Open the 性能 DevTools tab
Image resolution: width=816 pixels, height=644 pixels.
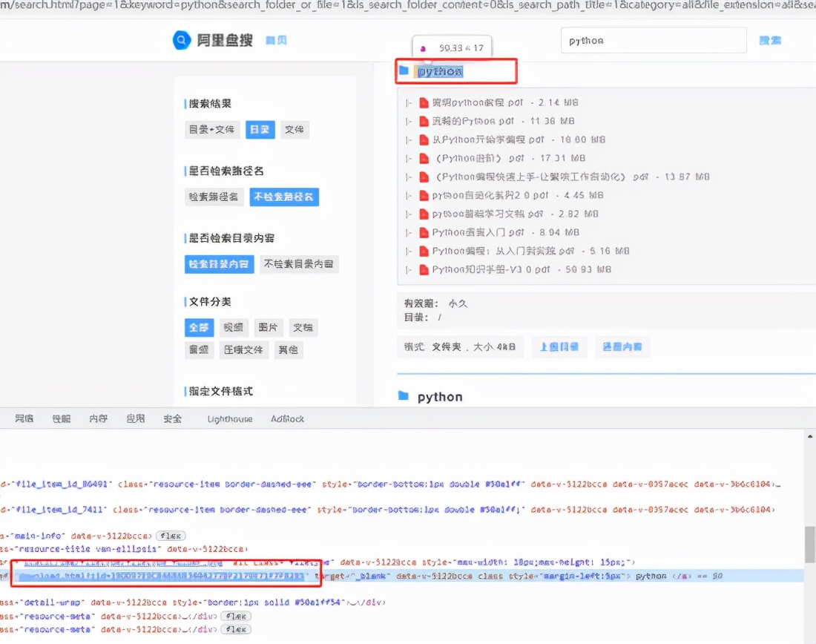62,418
